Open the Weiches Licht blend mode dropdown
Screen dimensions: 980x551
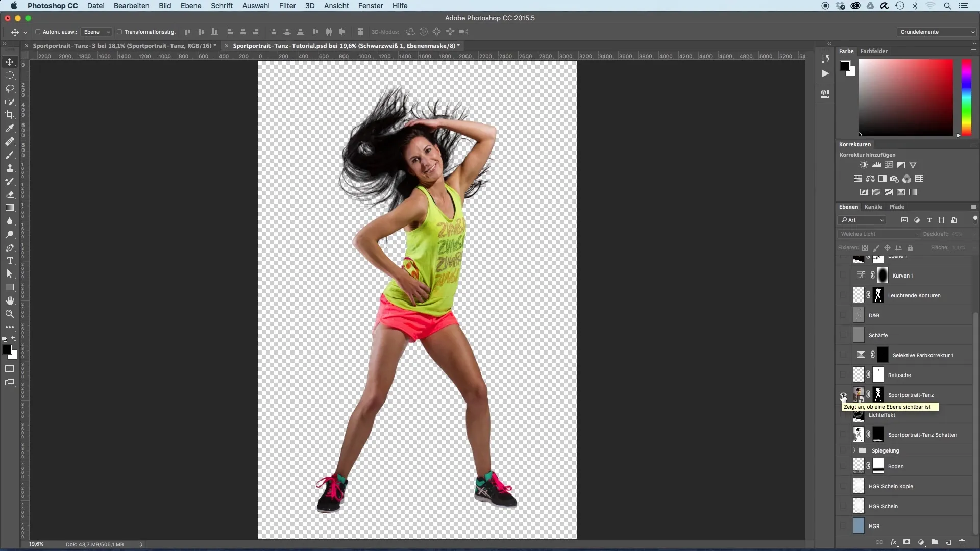878,234
